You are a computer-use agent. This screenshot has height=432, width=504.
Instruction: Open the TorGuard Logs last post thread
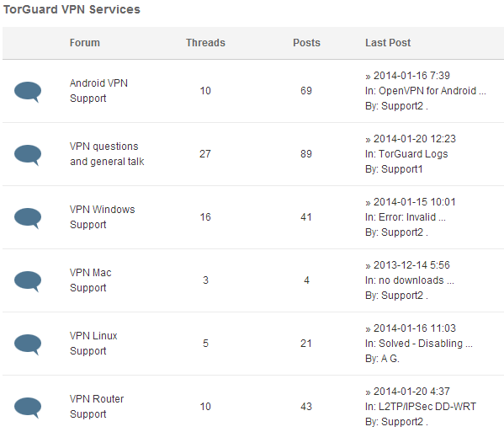(413, 154)
